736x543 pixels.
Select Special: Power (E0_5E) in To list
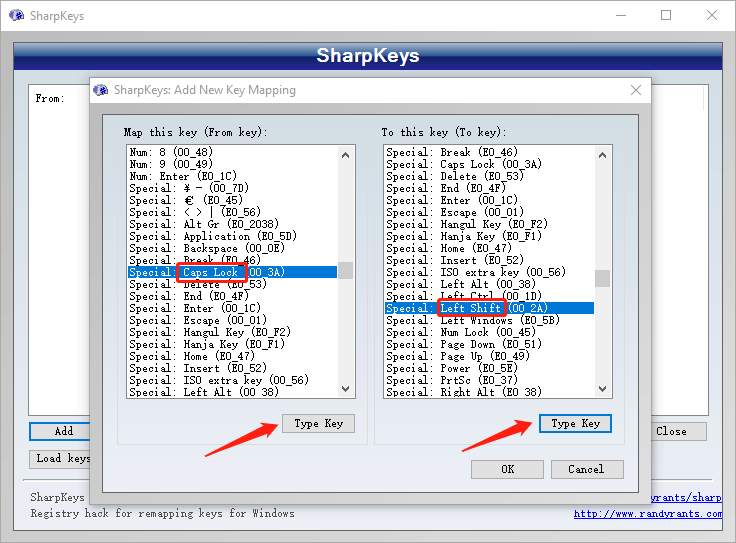tap(490, 368)
